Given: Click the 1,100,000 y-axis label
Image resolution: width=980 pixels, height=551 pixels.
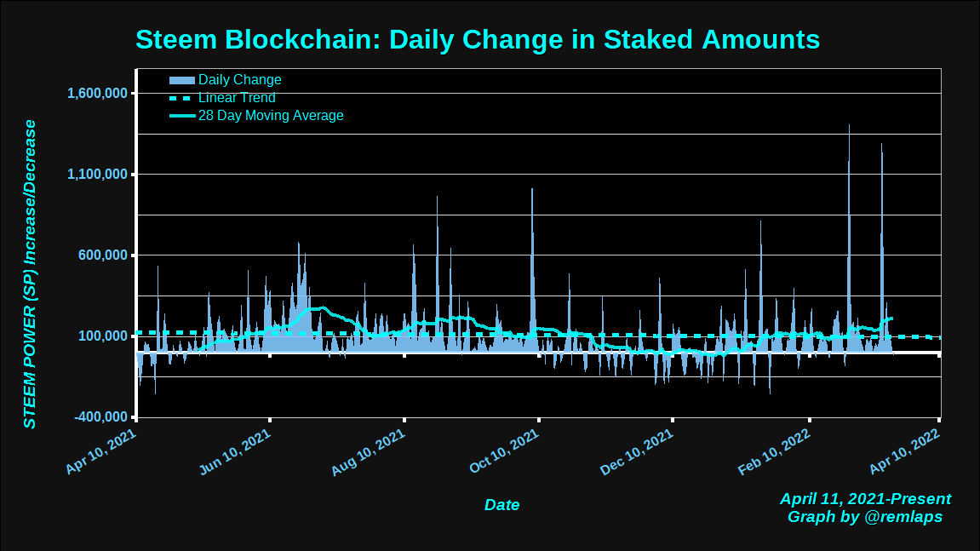Looking at the screenshot, I should pyautogui.click(x=98, y=174).
